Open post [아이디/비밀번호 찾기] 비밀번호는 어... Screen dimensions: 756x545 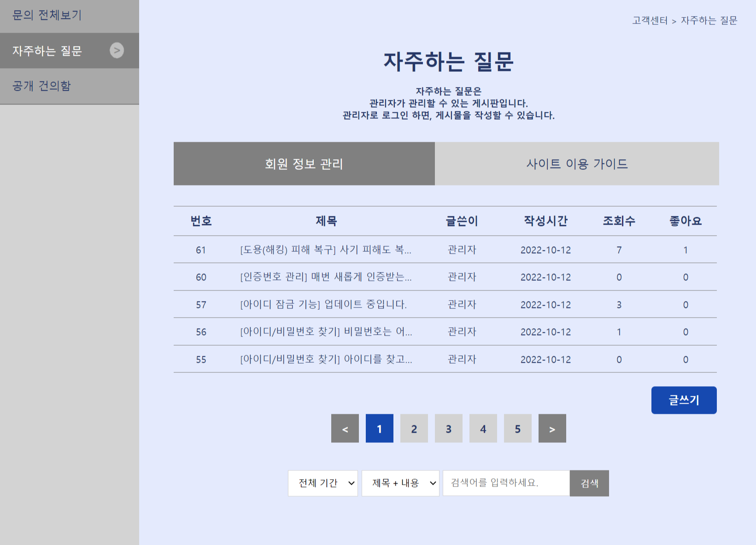tap(326, 331)
